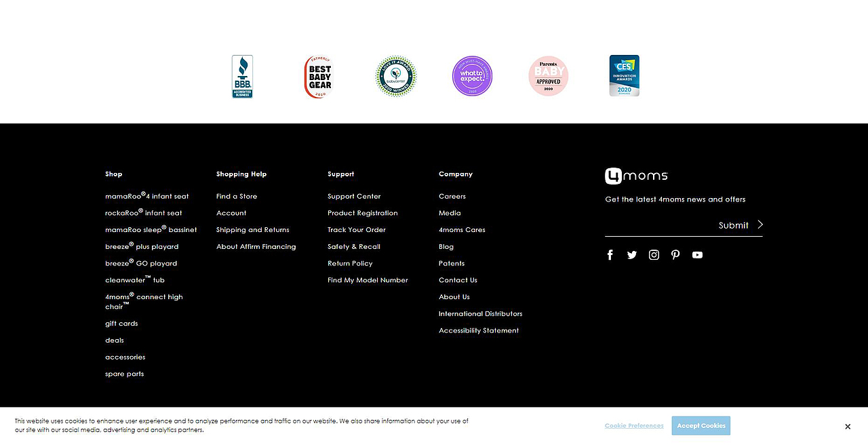The height and width of the screenshot is (445, 868).
Task: Click the Fatherly Best Baby Gear badge
Action: [x=319, y=77]
